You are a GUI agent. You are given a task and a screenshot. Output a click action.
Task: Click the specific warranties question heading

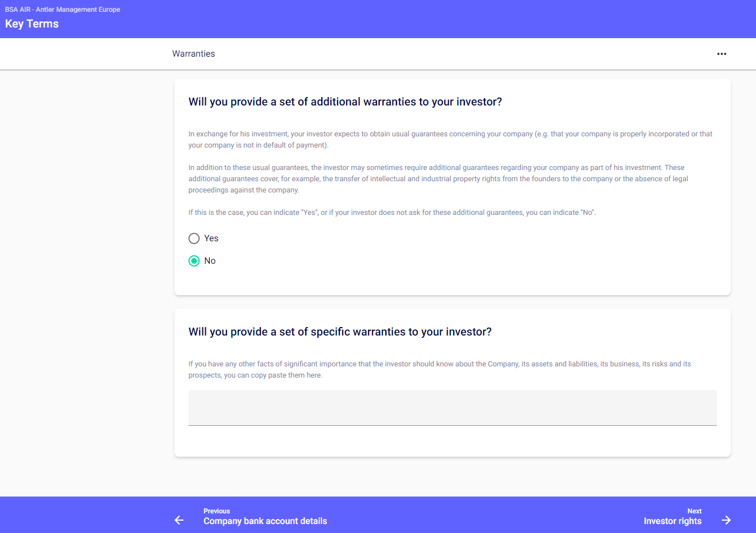click(340, 332)
